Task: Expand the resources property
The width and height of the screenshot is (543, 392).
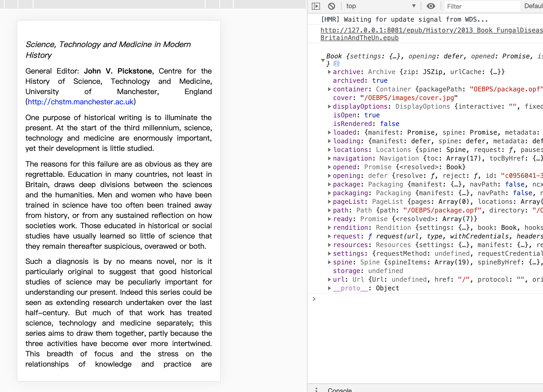Action: [329, 245]
